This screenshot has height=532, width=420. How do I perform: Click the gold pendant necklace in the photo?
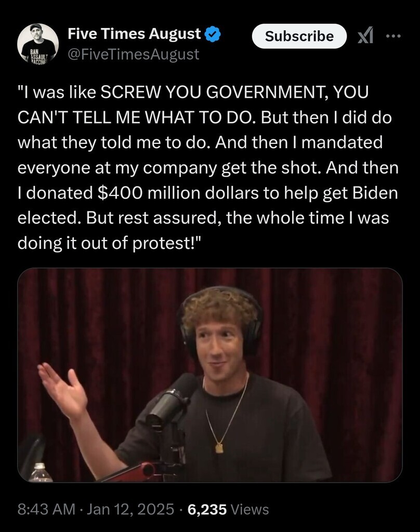[x=220, y=448]
